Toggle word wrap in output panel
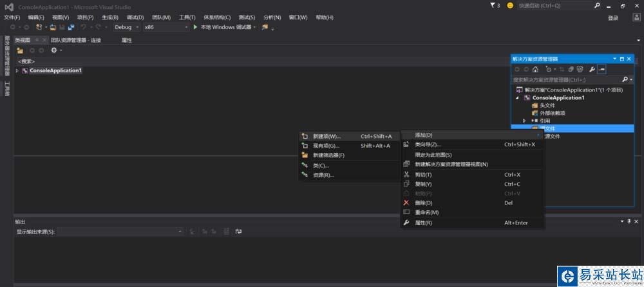The height and width of the screenshot is (287, 644). point(238,232)
